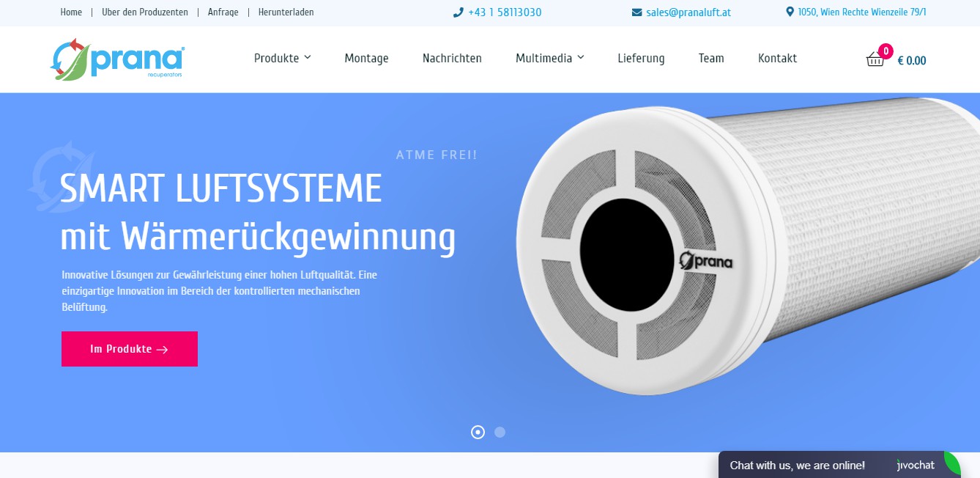
Task: Click the cart item count badge
Action: pyautogui.click(x=886, y=51)
